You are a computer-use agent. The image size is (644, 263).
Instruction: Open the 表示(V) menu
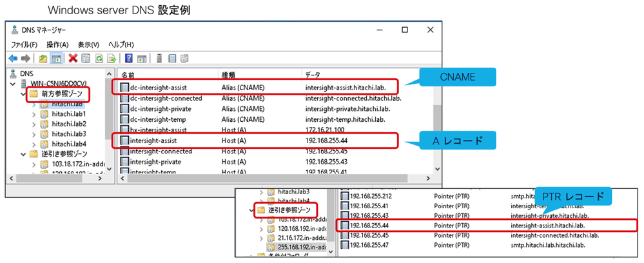pos(89,44)
